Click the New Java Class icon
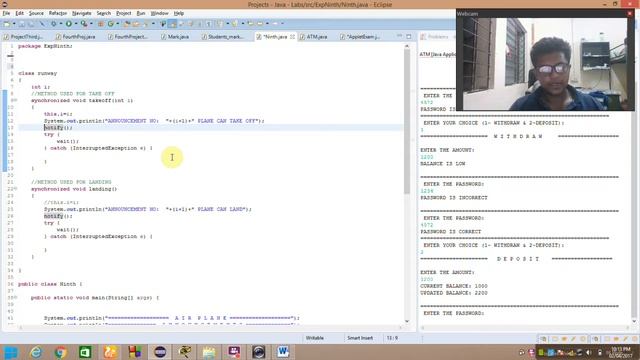The image size is (640, 360). [x=111, y=24]
